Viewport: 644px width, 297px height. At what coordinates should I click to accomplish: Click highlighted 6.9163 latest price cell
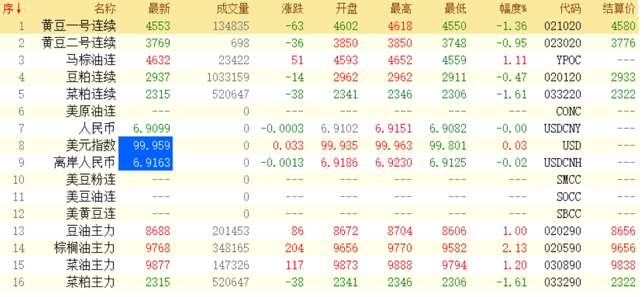(145, 163)
